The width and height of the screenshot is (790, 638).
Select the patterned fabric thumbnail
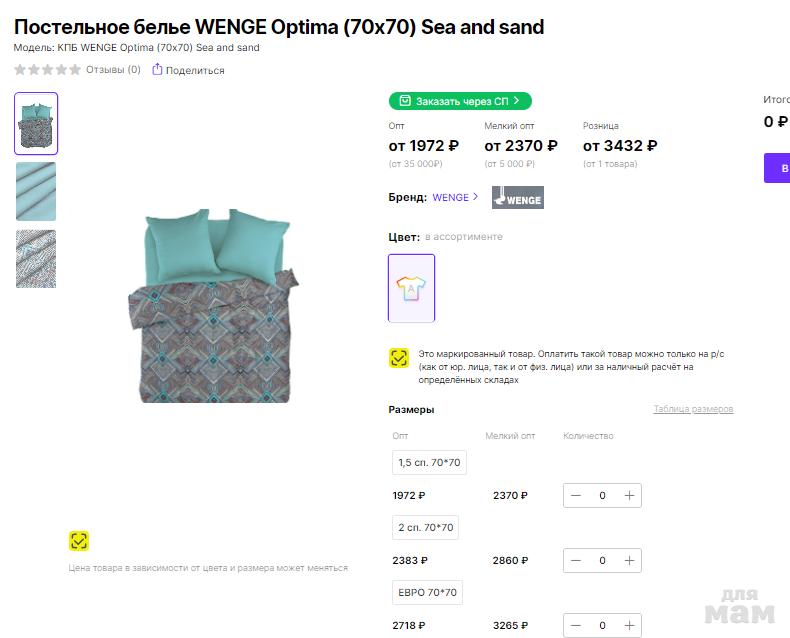(x=36, y=259)
